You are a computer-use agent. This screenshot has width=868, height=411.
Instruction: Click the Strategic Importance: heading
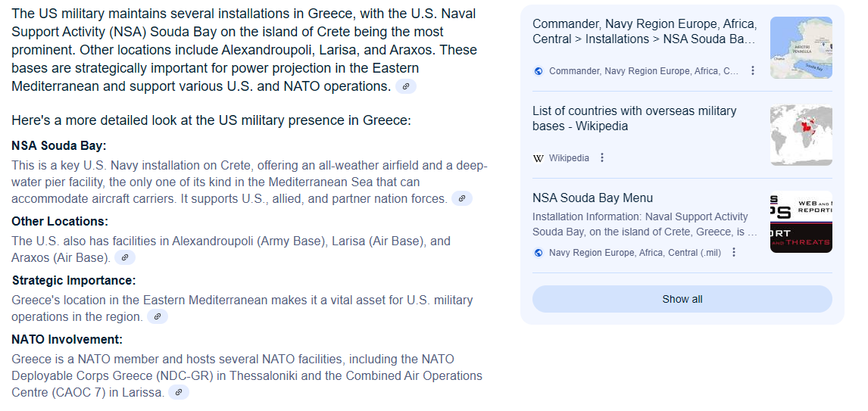pyautogui.click(x=73, y=281)
